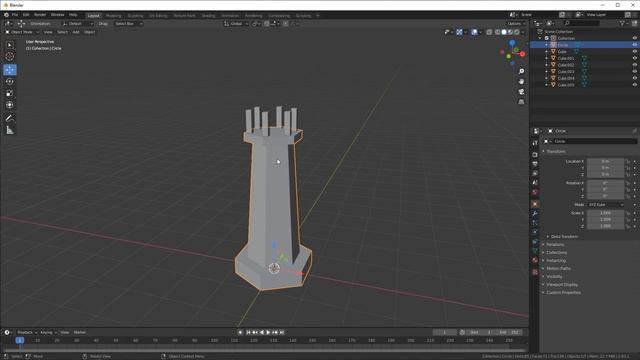This screenshot has width=640, height=360.
Task: Open the viewport Add menu
Action: (x=76, y=32)
